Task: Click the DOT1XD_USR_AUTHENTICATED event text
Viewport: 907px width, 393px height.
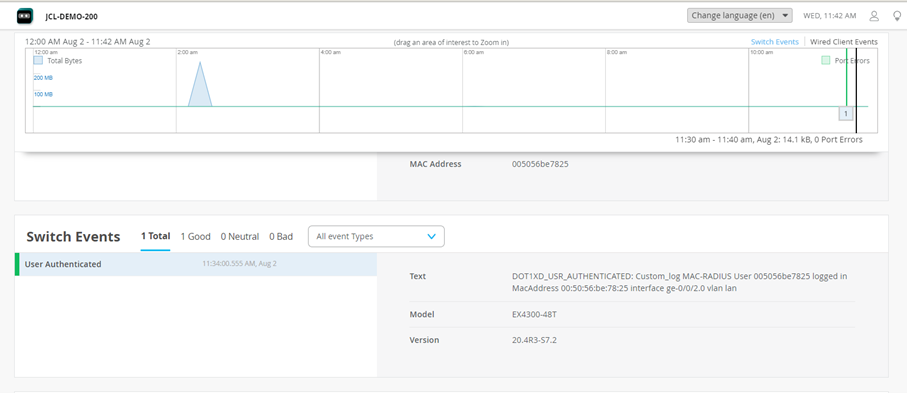Action: point(680,282)
